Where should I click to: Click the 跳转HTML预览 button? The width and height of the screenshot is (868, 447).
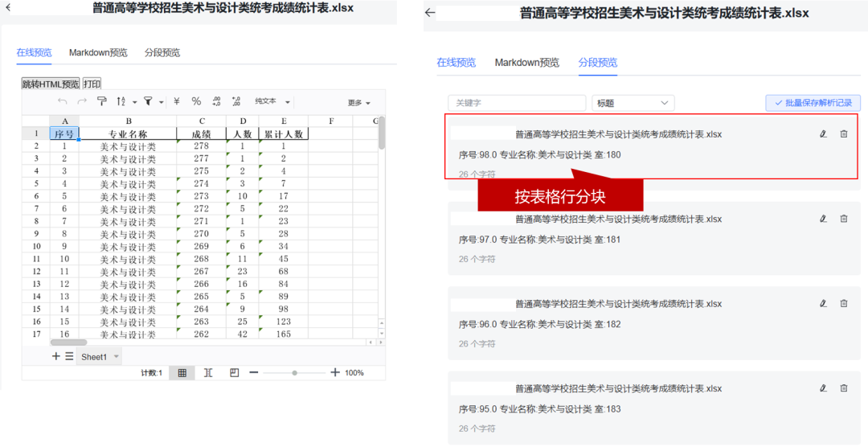(x=51, y=84)
